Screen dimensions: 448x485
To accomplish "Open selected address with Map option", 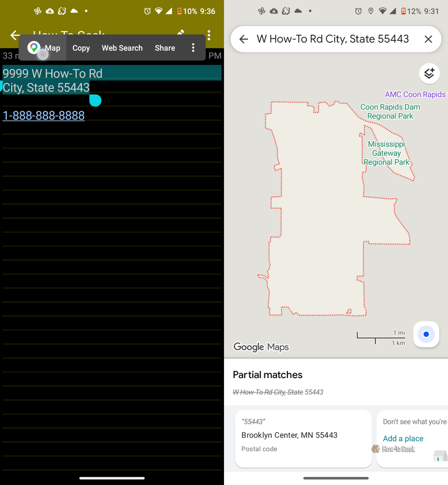I will [44, 48].
